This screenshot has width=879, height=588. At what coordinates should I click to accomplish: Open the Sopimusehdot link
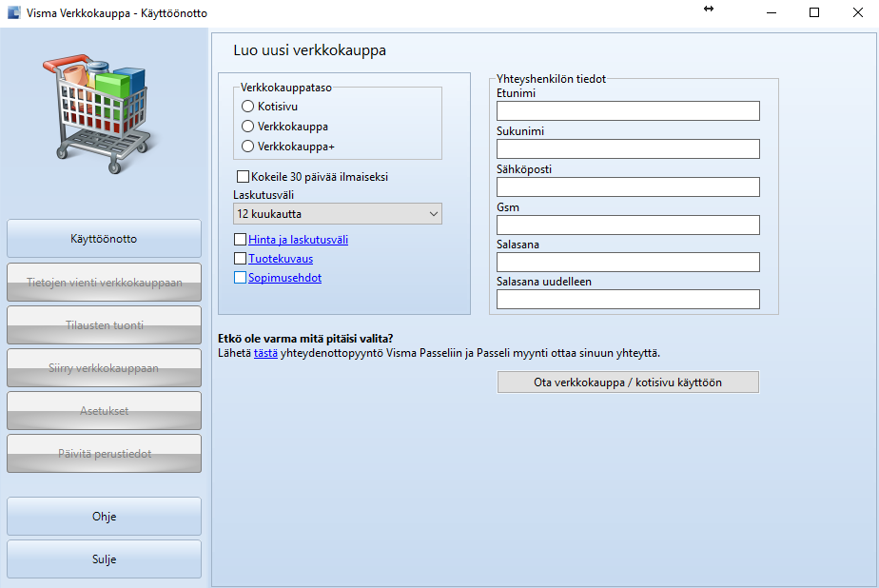[x=284, y=278]
